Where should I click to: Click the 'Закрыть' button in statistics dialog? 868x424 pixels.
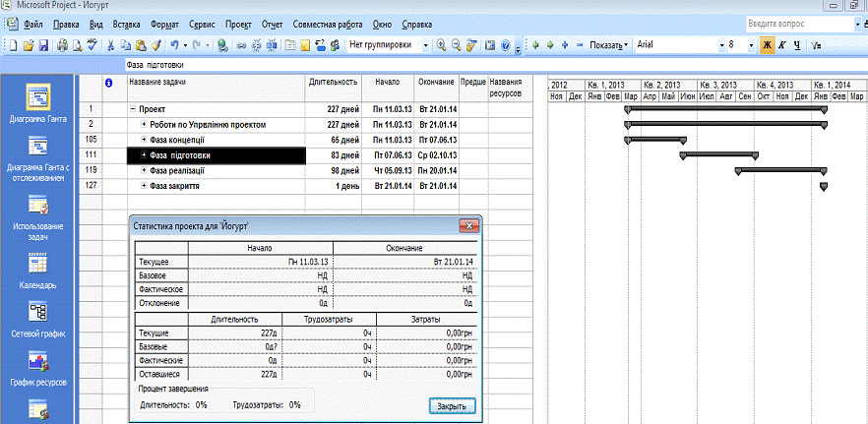(453, 405)
